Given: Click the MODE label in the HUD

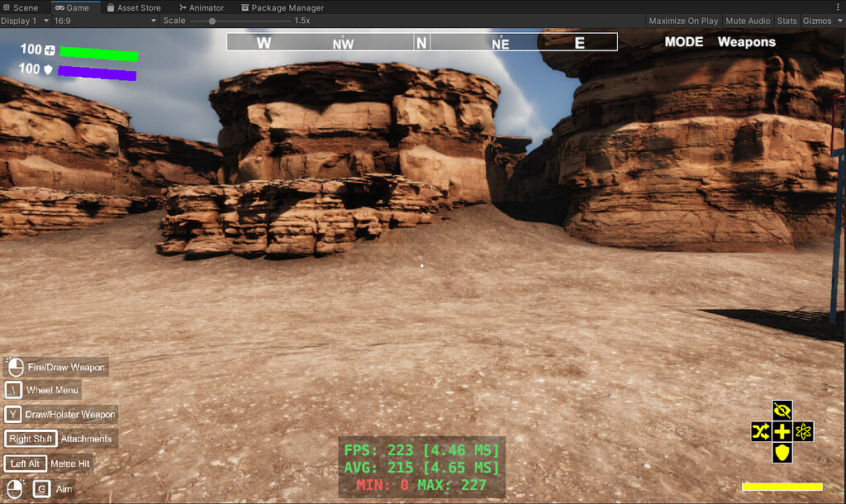Looking at the screenshot, I should tap(683, 41).
